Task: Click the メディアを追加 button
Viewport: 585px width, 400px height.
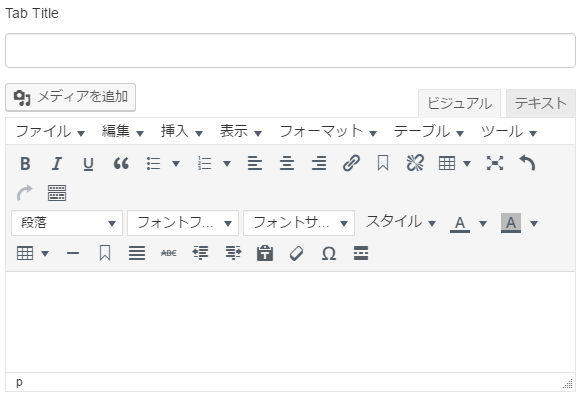Action: (71, 97)
